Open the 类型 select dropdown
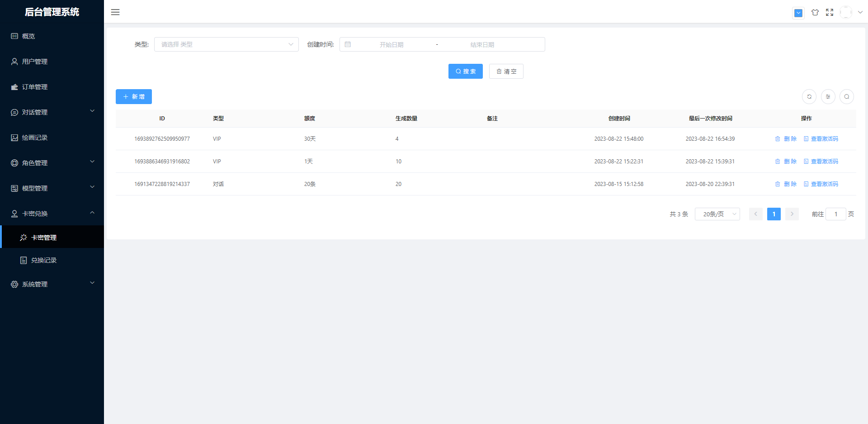Image resolution: width=868 pixels, height=424 pixels. click(226, 44)
